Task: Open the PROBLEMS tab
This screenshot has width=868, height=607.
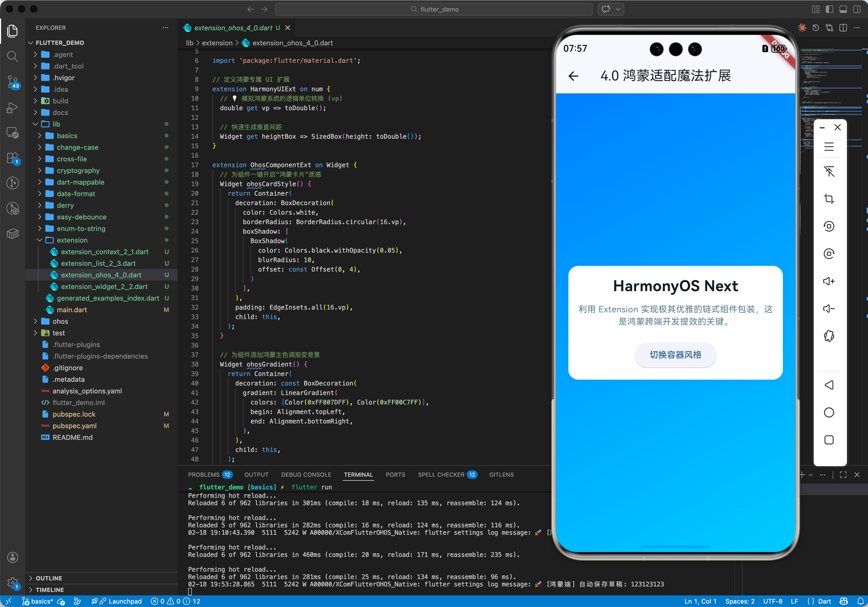Action: (x=204, y=475)
